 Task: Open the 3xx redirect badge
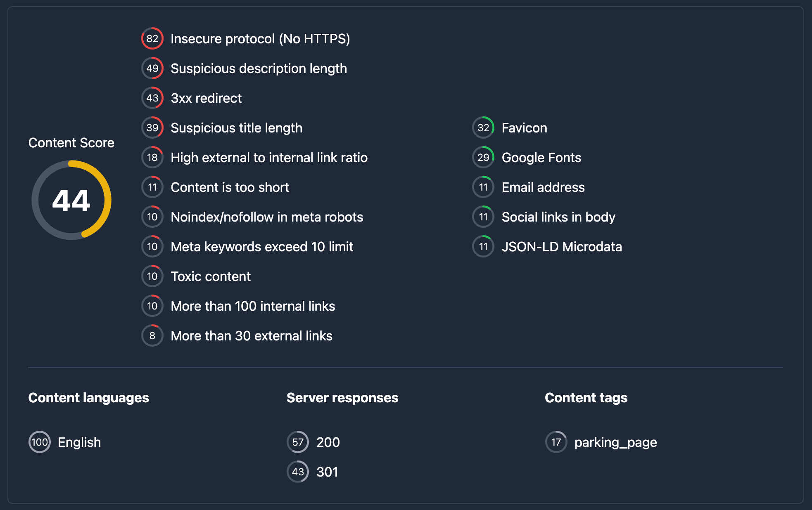coord(152,98)
